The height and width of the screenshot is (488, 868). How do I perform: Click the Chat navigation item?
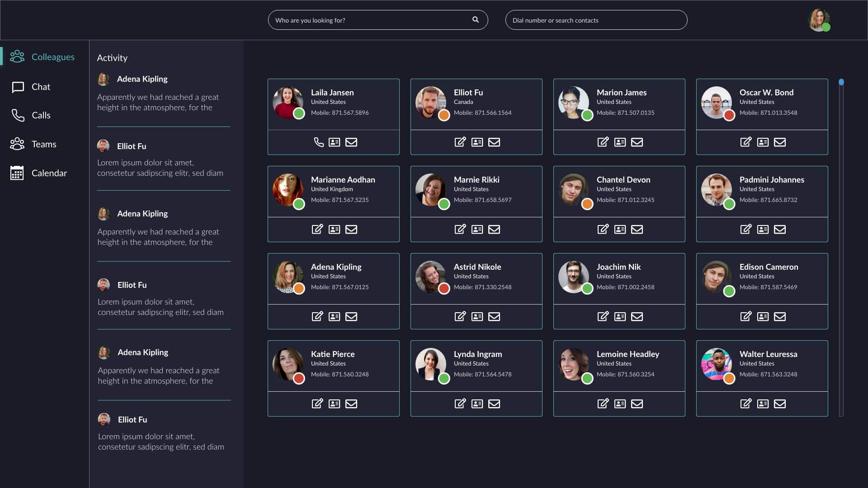coord(41,86)
